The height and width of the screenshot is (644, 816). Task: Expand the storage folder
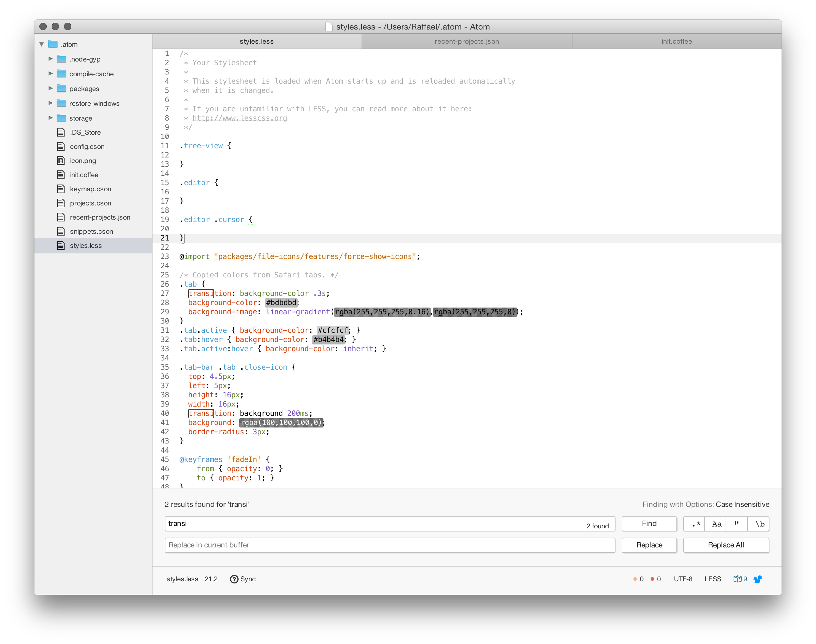50,118
